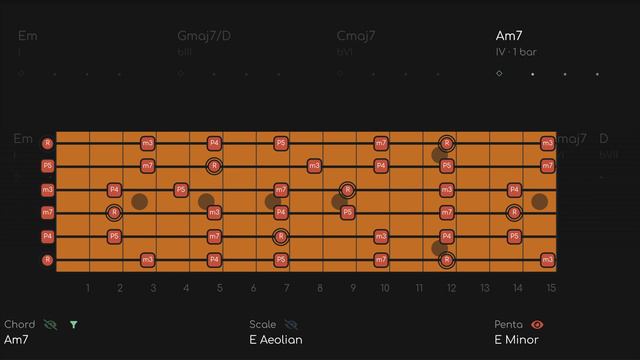Click the open-string m3 marker on the third string
The height and width of the screenshot is (360, 640).
pos(47,190)
